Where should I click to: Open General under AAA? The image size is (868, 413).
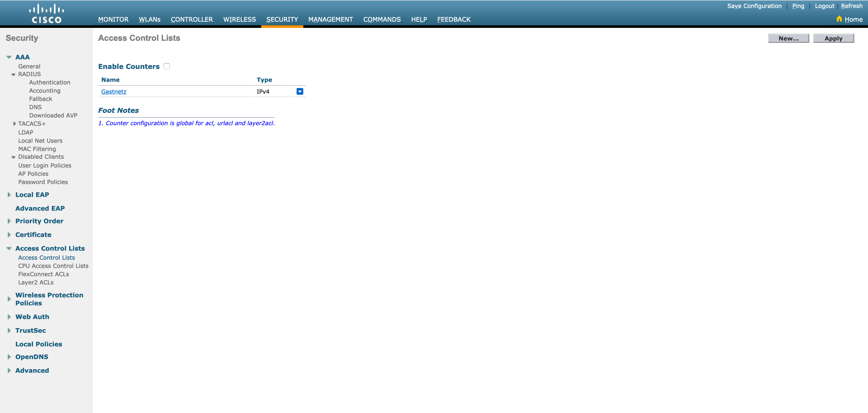point(29,66)
